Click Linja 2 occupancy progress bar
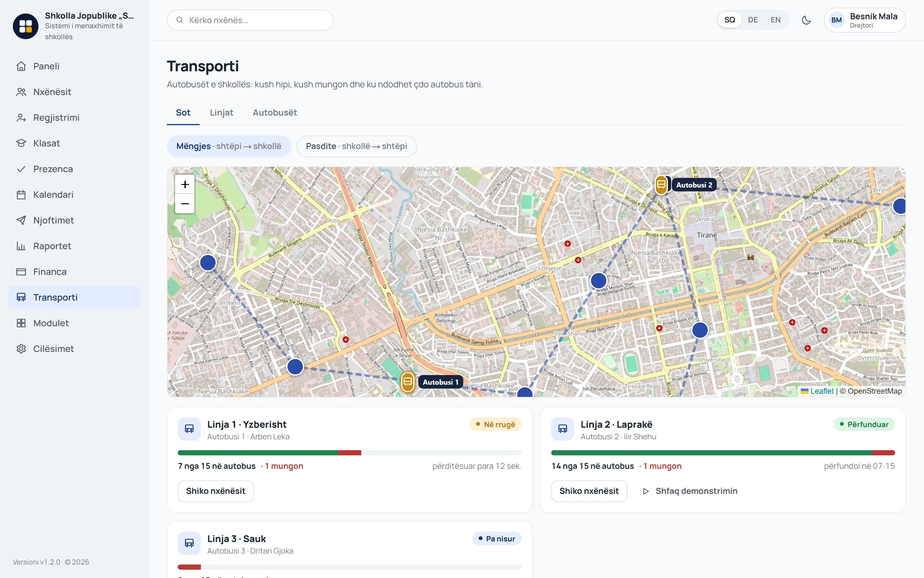 pos(723,453)
